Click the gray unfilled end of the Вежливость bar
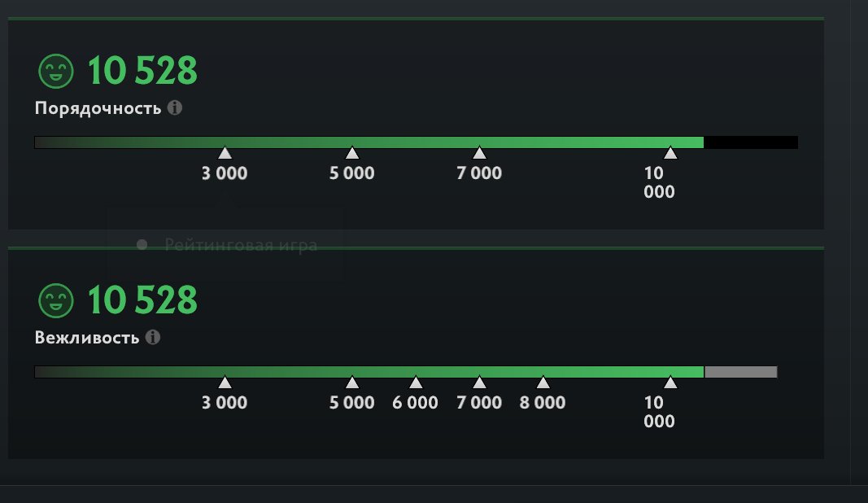 (742, 370)
